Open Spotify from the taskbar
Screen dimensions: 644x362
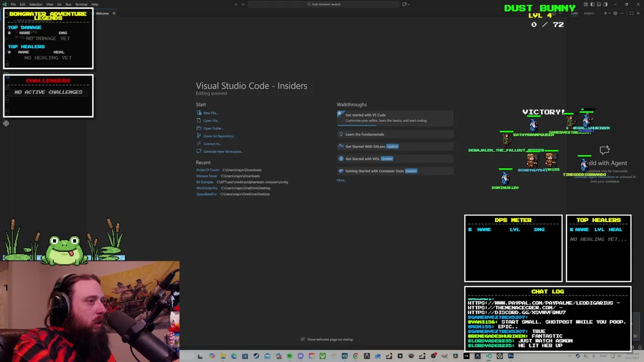[x=289, y=356]
